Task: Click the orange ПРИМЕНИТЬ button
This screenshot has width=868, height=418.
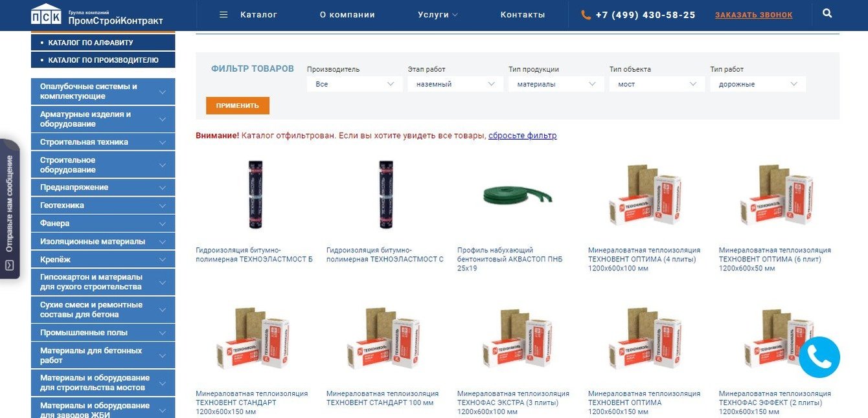Action: pyautogui.click(x=238, y=105)
